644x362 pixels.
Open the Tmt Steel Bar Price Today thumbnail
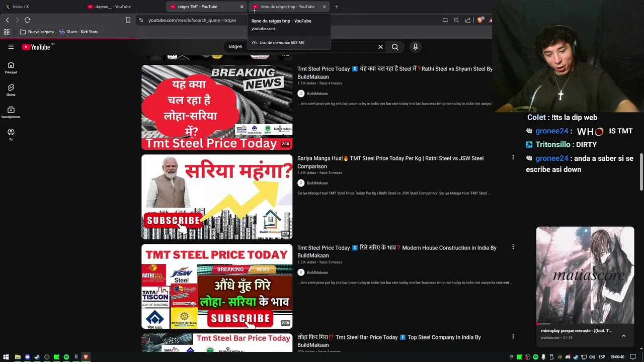[x=217, y=342]
